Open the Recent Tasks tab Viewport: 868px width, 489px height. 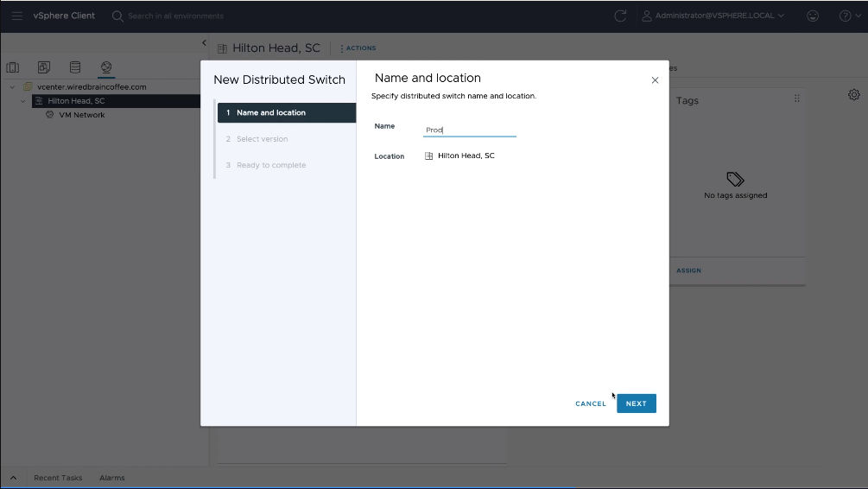pos(58,478)
